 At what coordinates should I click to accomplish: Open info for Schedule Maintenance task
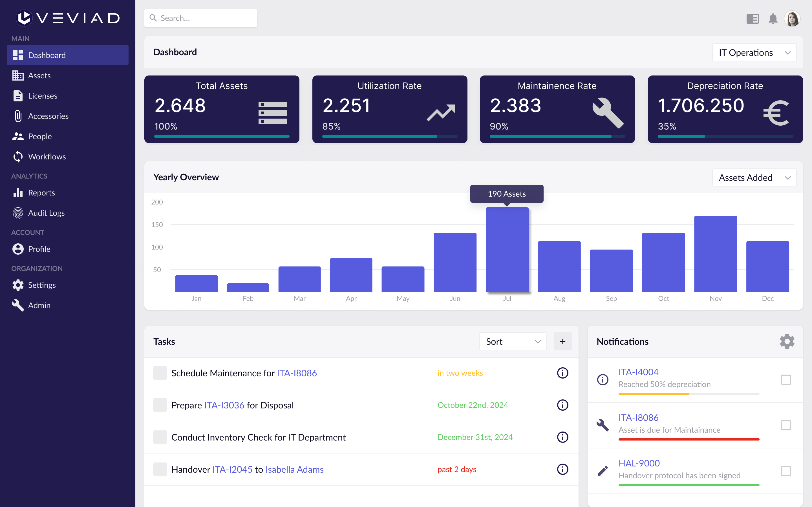(562, 373)
